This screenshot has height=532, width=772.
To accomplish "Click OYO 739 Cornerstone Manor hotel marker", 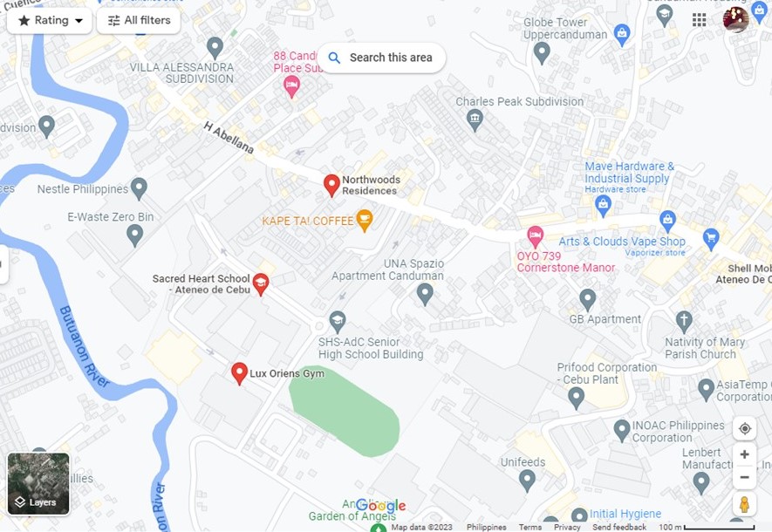I will tap(536, 236).
